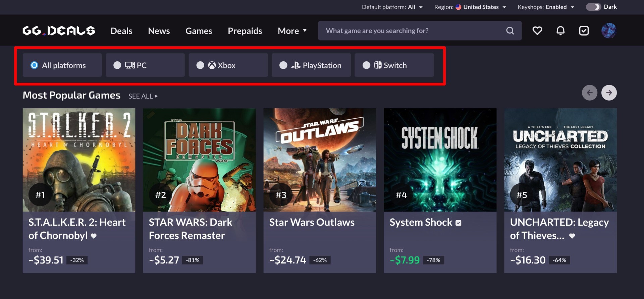644x299 pixels.
Task: Click the heart icon next to S.T.A.L.K.E.R. 2 title
Action: [94, 236]
